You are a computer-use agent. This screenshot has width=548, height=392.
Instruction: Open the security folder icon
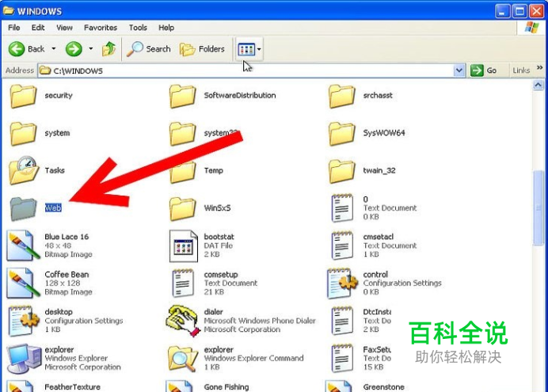click(23, 96)
